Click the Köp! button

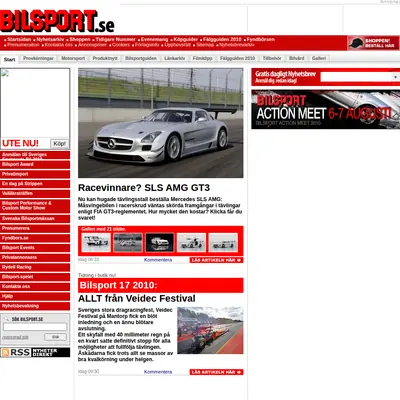60,144
